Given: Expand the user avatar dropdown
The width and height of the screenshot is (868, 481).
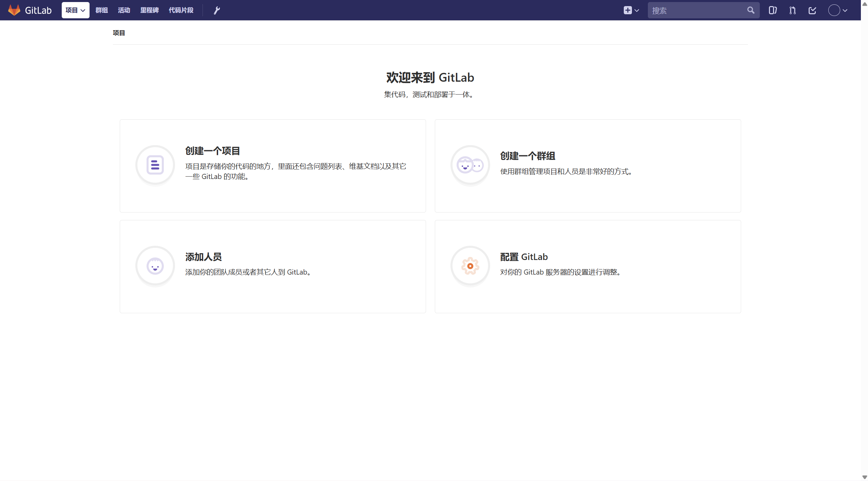Looking at the screenshot, I should coord(838,11).
